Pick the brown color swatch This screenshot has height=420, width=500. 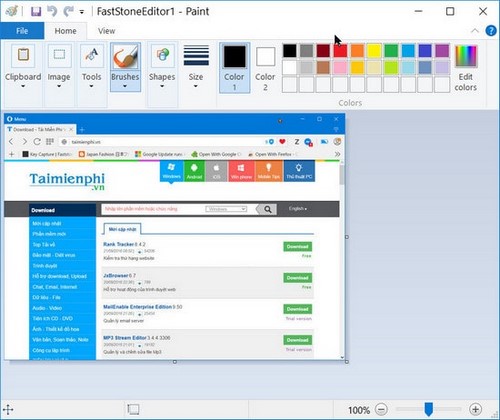(x=323, y=68)
